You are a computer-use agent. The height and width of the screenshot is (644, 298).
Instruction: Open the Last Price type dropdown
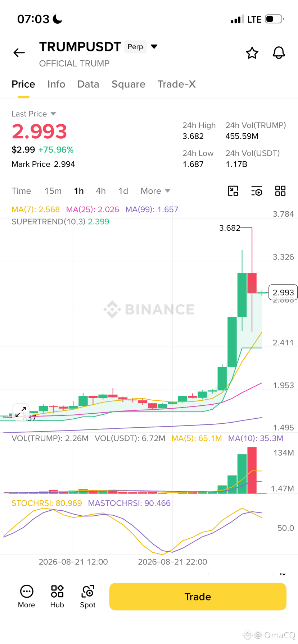pos(53,114)
